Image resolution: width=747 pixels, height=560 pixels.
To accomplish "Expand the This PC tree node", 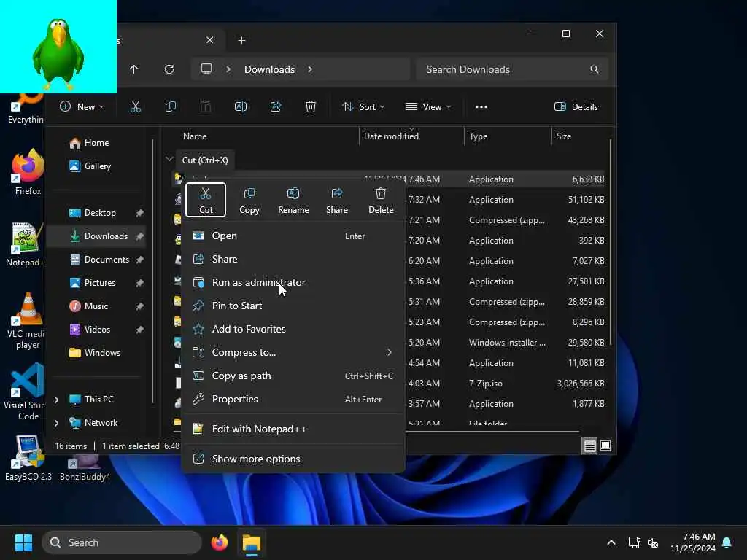I will click(x=57, y=400).
